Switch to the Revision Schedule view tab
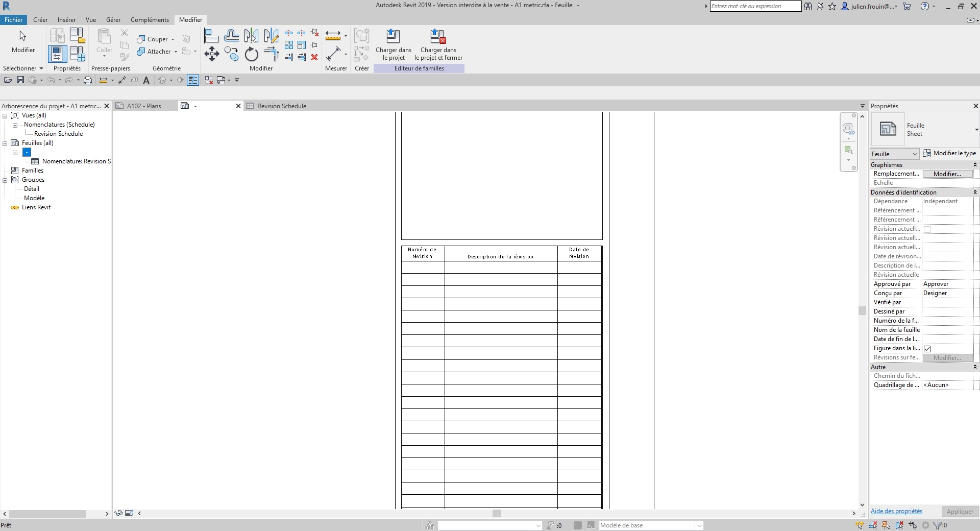The width and height of the screenshot is (980, 531). coord(281,106)
